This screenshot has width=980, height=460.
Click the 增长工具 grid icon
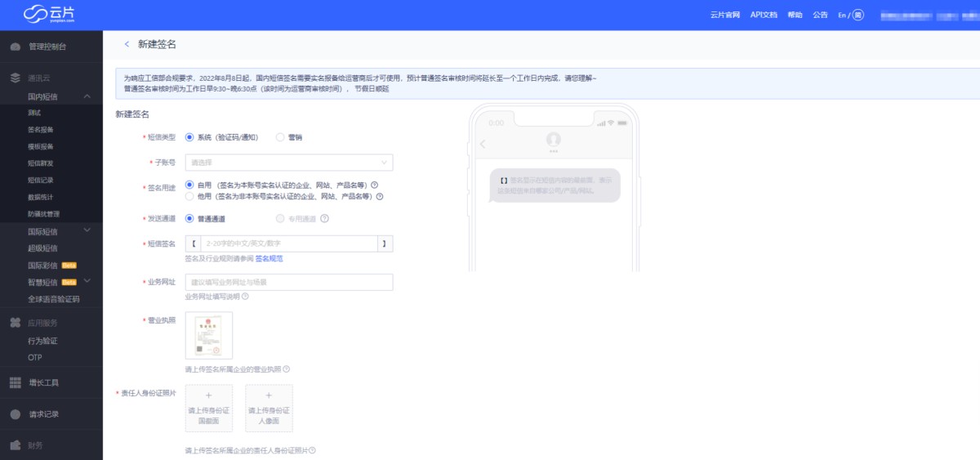tap(15, 382)
